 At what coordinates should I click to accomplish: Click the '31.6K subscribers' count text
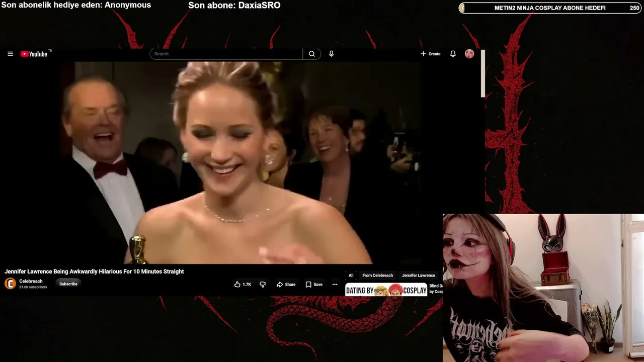pyautogui.click(x=33, y=287)
